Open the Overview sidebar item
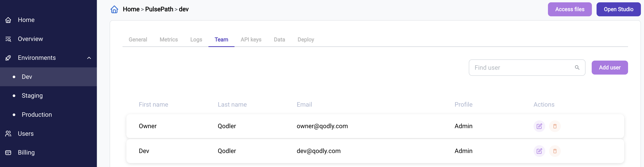Image resolution: width=644 pixels, height=167 pixels. click(48, 39)
